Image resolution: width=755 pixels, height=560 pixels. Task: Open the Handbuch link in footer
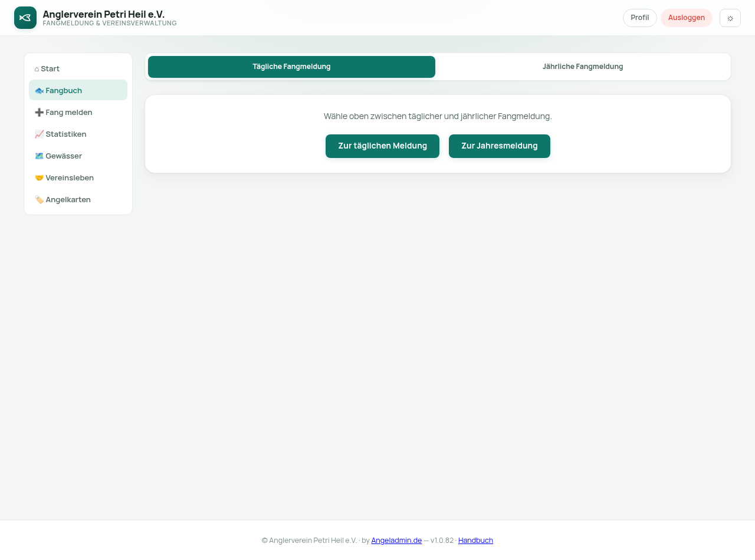pyautogui.click(x=475, y=540)
